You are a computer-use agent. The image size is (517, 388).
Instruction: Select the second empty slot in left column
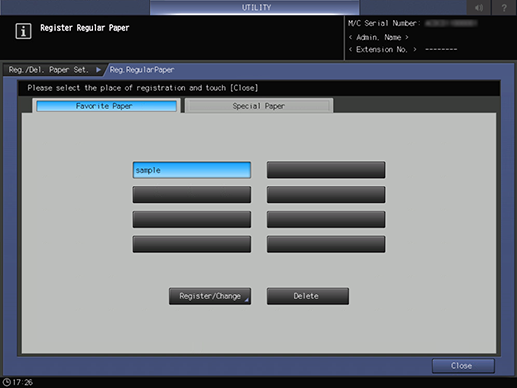pos(192,195)
